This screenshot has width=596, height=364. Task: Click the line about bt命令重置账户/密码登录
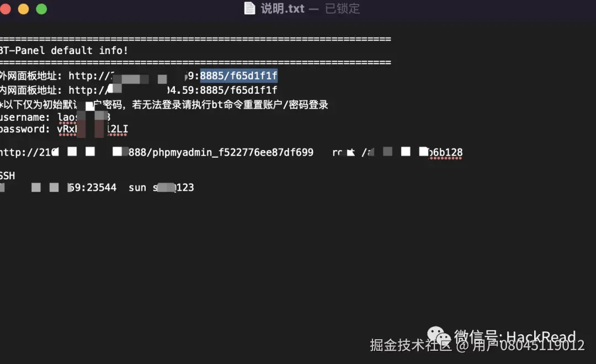click(x=164, y=104)
